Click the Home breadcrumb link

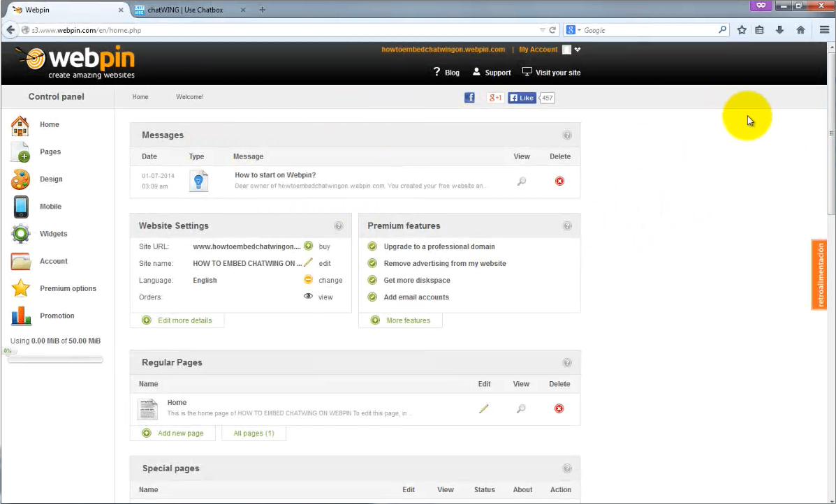tap(140, 97)
